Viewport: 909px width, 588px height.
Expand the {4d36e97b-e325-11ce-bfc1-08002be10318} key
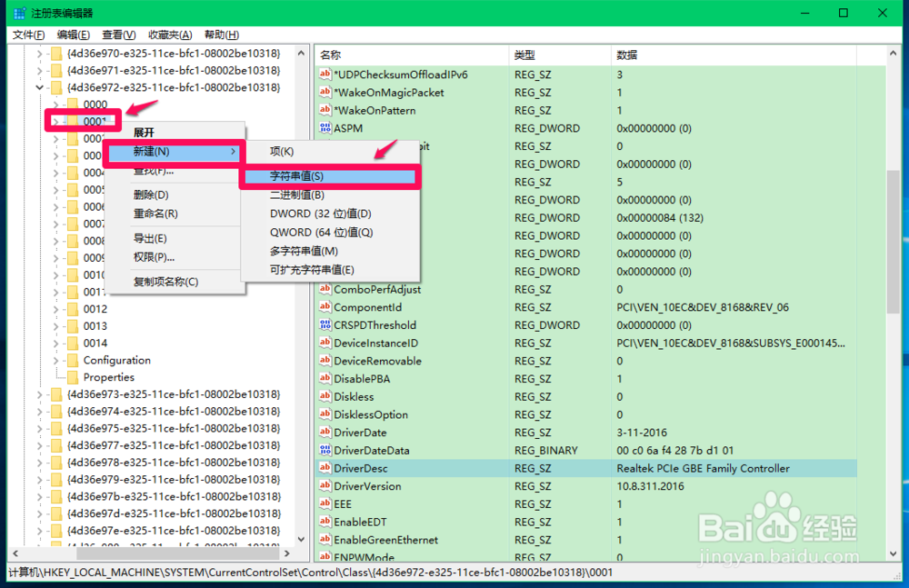(39, 496)
